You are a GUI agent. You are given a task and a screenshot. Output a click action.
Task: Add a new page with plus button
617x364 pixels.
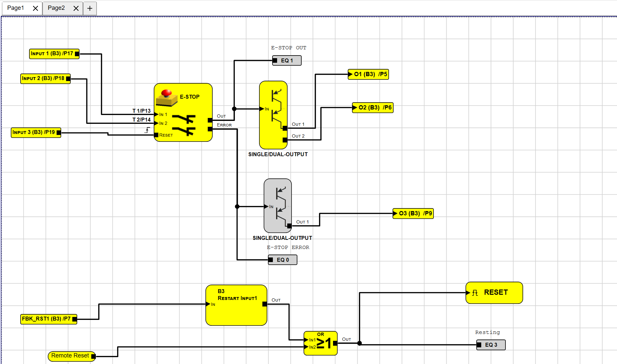tap(90, 8)
